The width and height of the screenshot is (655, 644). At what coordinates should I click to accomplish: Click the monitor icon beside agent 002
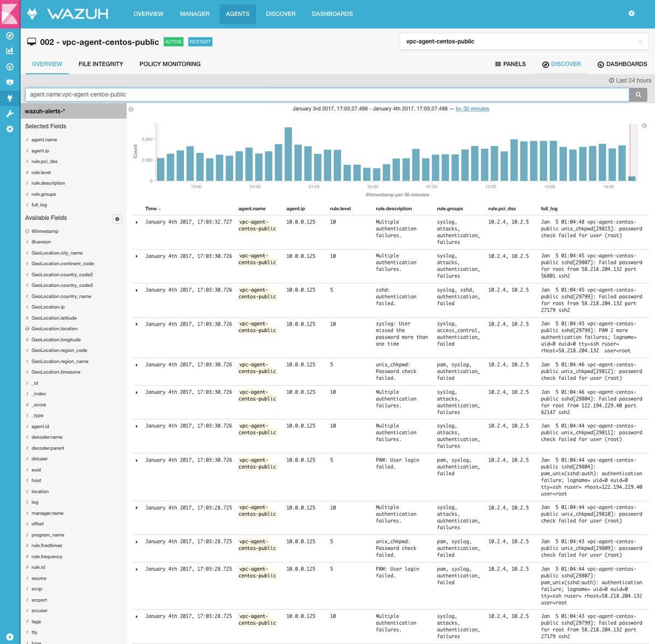32,42
